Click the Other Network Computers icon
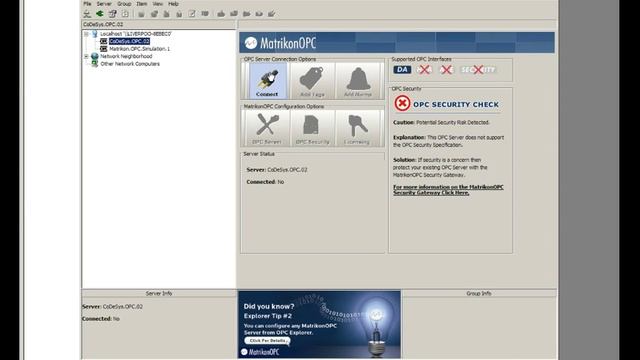 (95, 64)
